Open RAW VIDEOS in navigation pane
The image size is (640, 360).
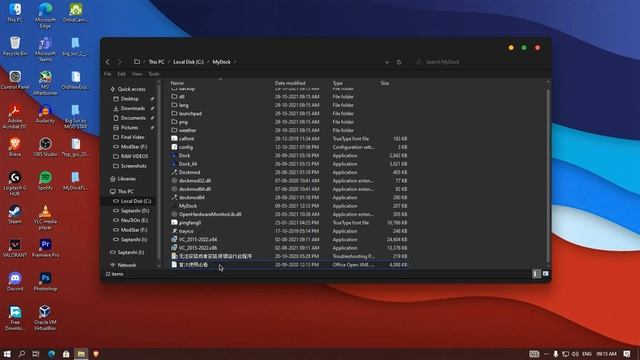click(134, 156)
